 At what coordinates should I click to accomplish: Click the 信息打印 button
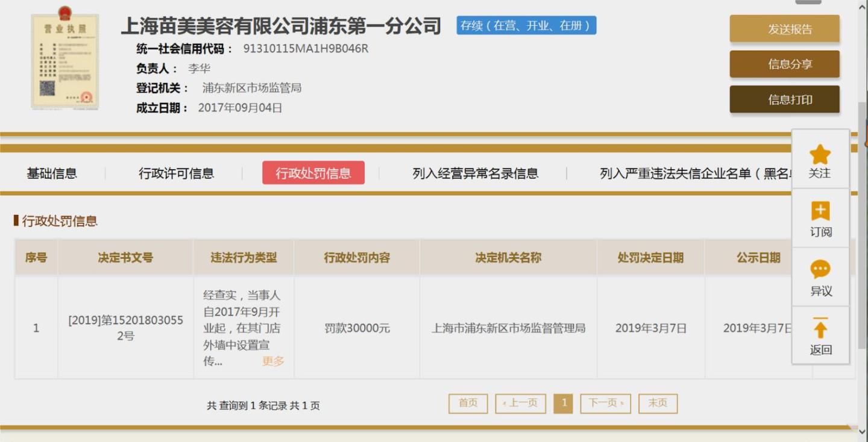tap(784, 99)
